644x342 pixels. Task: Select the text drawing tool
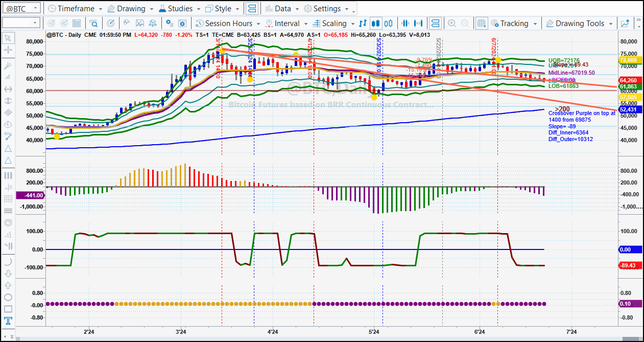click(8, 321)
